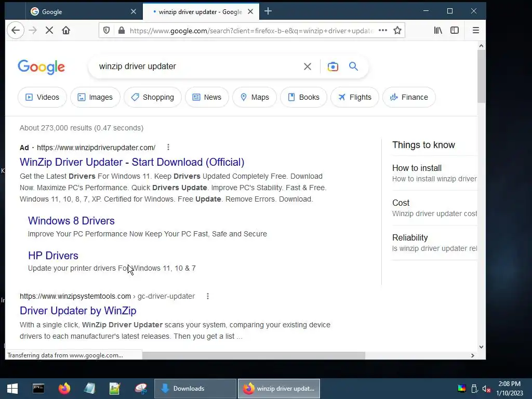Expand the Cost topic
Image resolution: width=532 pixels, height=399 pixels.
pyautogui.click(x=435, y=208)
